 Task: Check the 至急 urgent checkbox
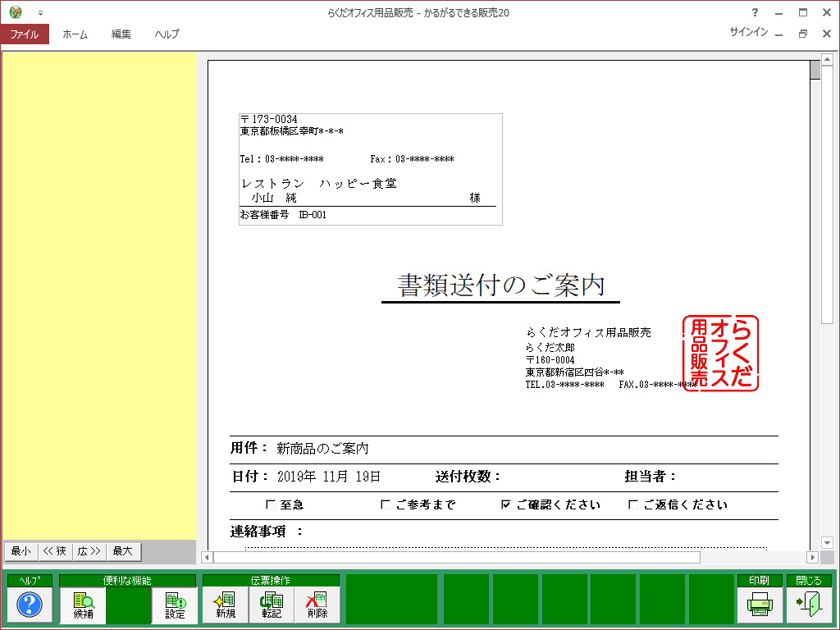coord(271,504)
